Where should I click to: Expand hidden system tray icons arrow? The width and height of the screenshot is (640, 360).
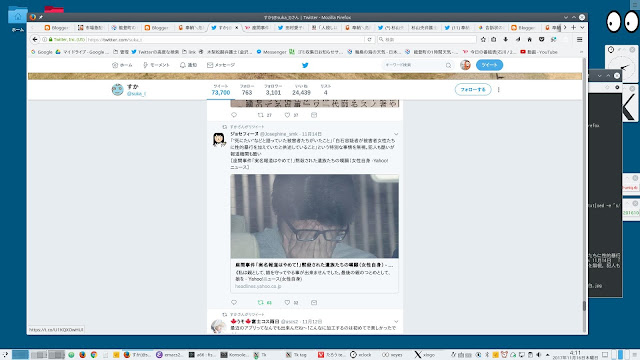pyautogui.click(x=548, y=355)
